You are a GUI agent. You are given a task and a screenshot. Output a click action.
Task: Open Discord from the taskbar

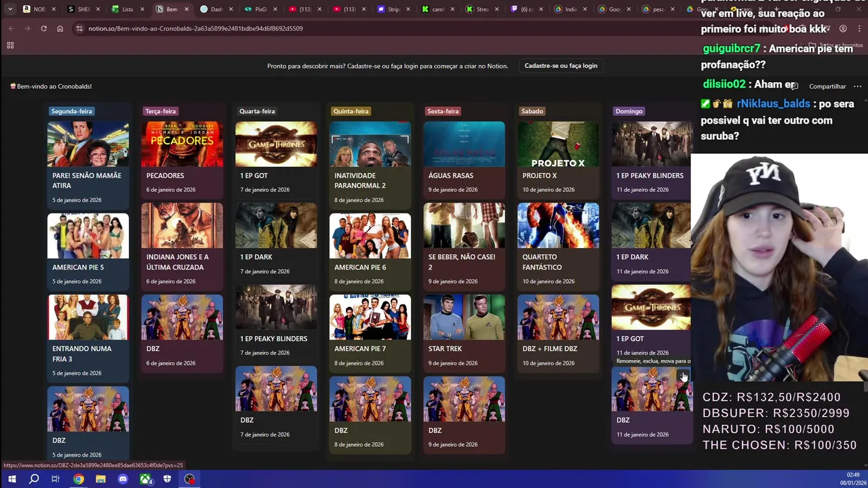click(123, 479)
